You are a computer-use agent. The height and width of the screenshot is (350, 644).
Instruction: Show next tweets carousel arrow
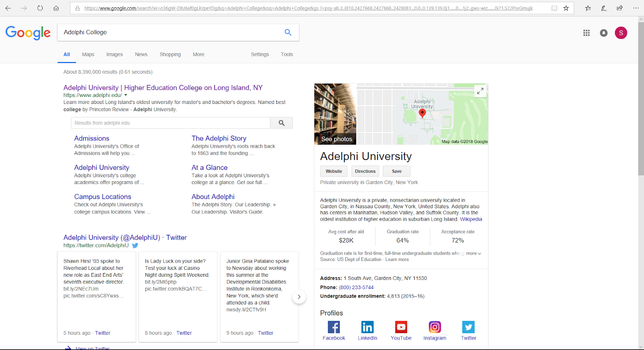299,297
